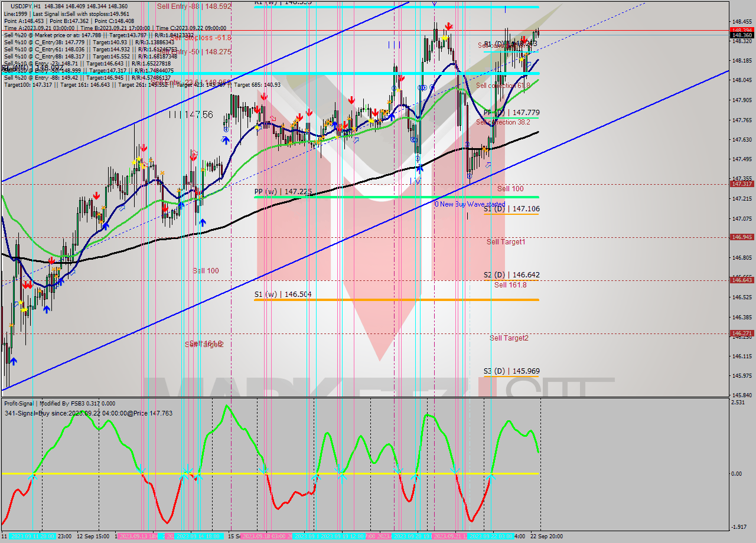756x543 pixels.
Task: Click the current price tag 148.360 on axis
Action: pos(742,35)
